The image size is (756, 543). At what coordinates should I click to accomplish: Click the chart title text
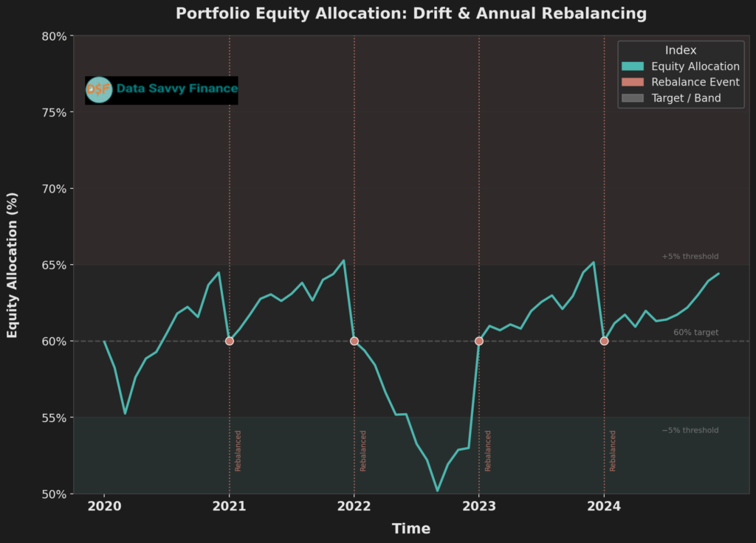coord(410,14)
